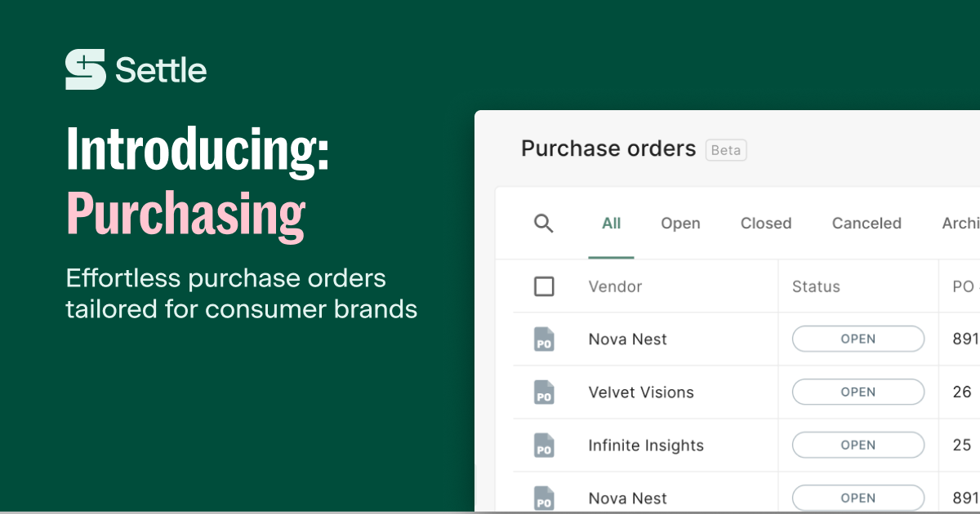Toggle the select-all checkbox in table header
980x514 pixels.
click(544, 286)
